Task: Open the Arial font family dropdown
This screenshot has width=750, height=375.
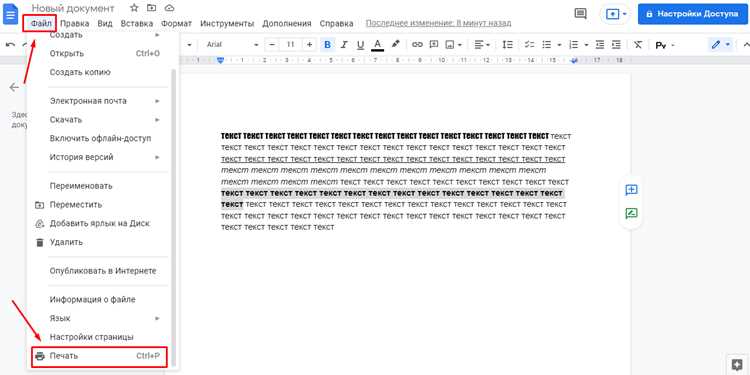Action: [232, 44]
